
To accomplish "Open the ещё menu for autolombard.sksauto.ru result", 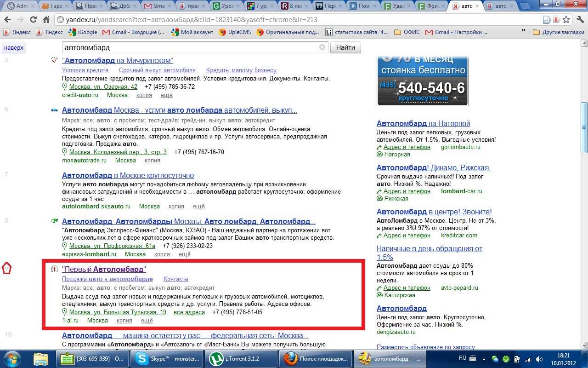I will pos(198,207).
